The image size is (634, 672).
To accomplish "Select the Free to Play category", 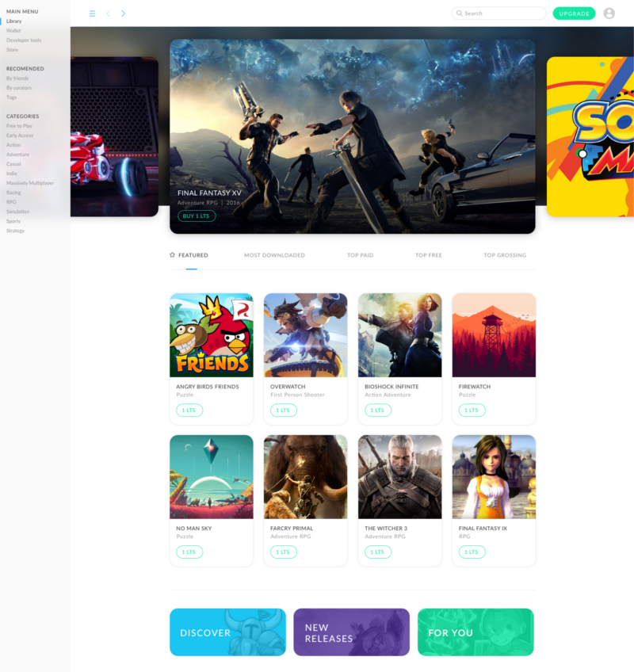I will 19,126.
